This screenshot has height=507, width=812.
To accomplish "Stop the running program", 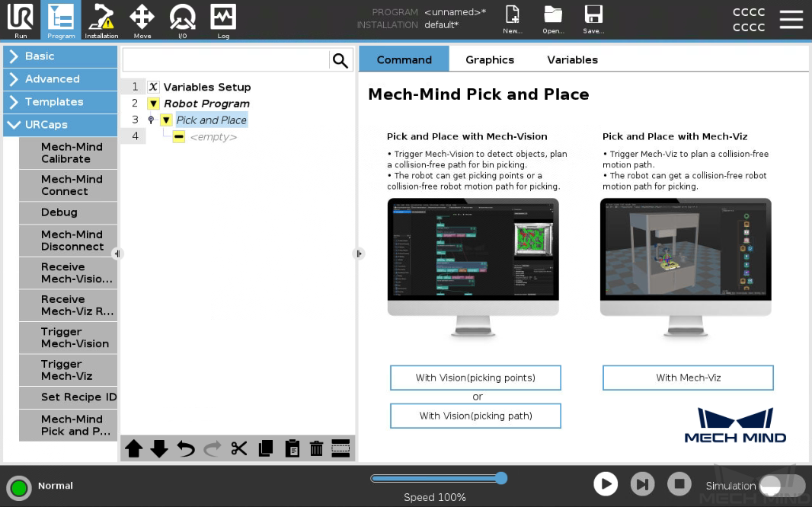I will tap(679, 484).
